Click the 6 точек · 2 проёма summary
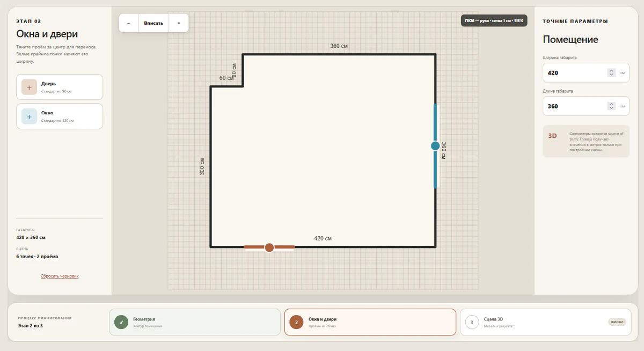This screenshot has height=351, width=644. click(x=37, y=257)
